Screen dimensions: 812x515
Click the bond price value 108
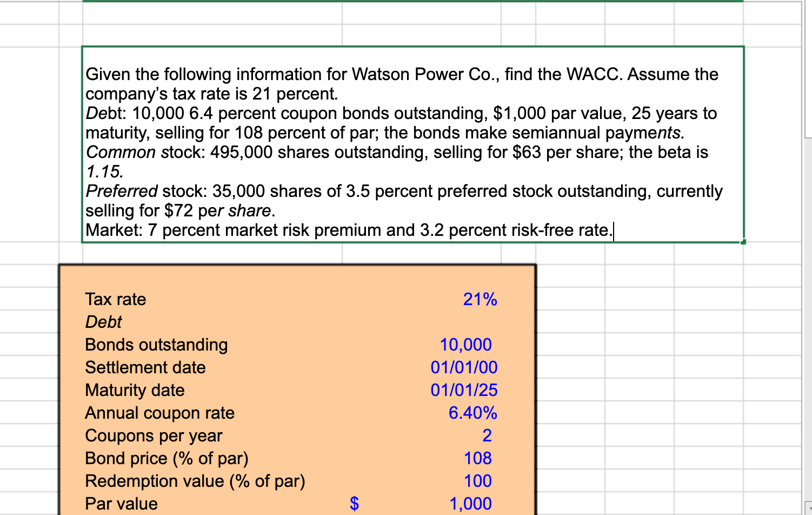(478, 458)
